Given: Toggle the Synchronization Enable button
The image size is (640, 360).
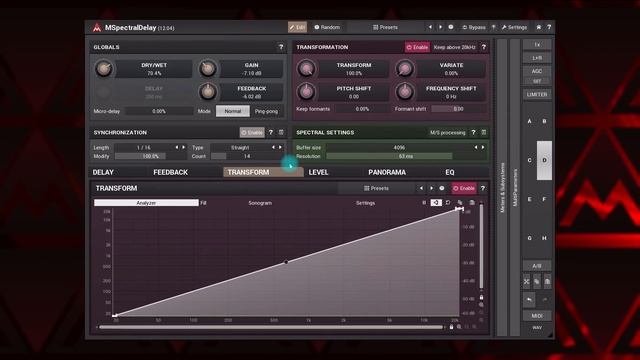Looking at the screenshot, I should pyautogui.click(x=252, y=133).
